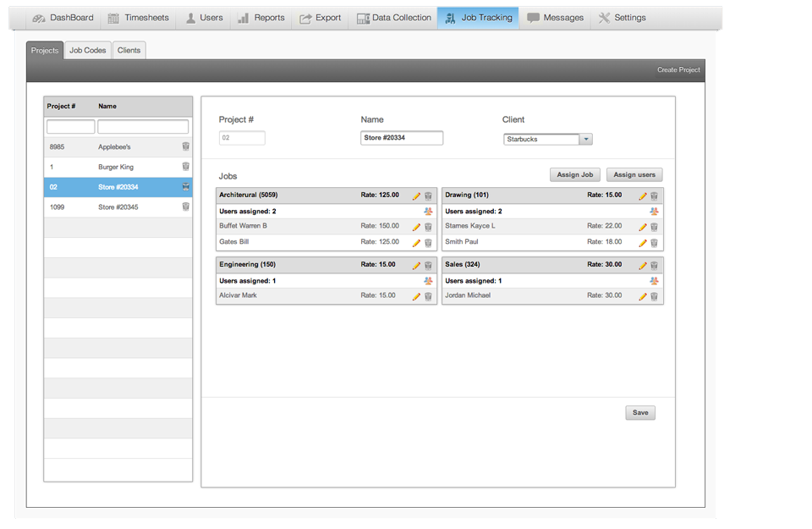
Task: Open the Reports menu item
Action: [x=261, y=18]
